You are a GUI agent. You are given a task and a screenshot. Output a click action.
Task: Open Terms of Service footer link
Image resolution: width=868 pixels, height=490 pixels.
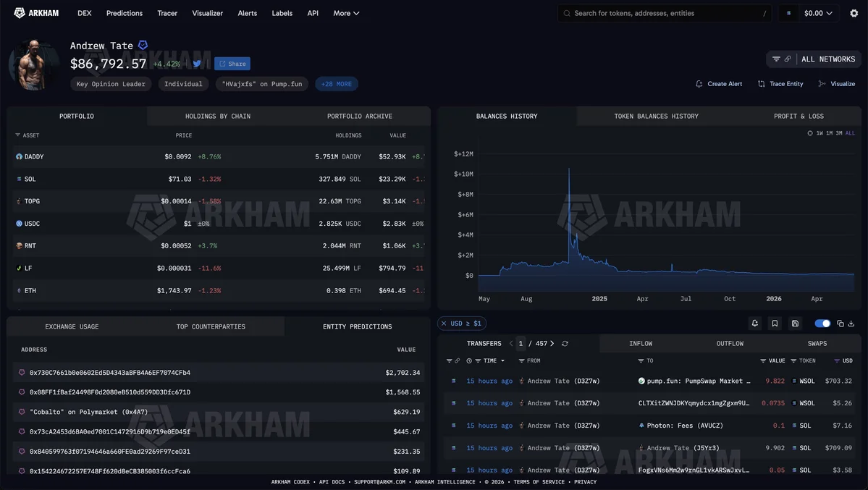[539, 482]
